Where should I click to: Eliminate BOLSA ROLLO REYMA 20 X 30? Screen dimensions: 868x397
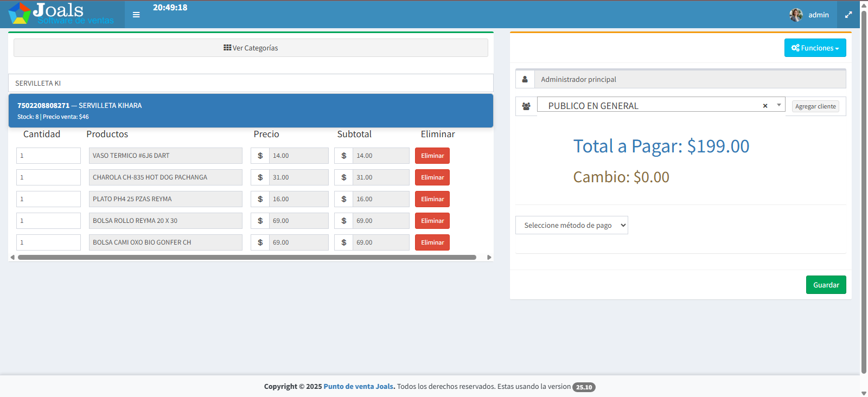pos(432,221)
